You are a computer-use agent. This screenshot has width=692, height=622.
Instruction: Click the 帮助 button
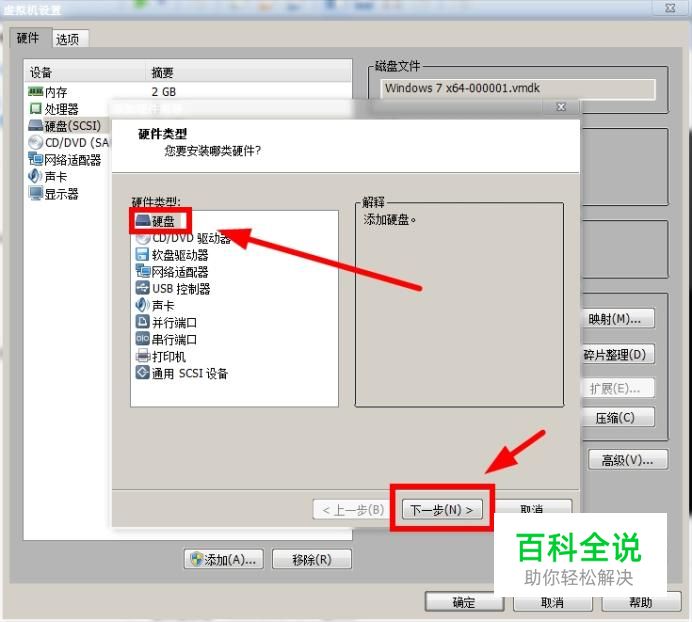pyautogui.click(x=641, y=602)
